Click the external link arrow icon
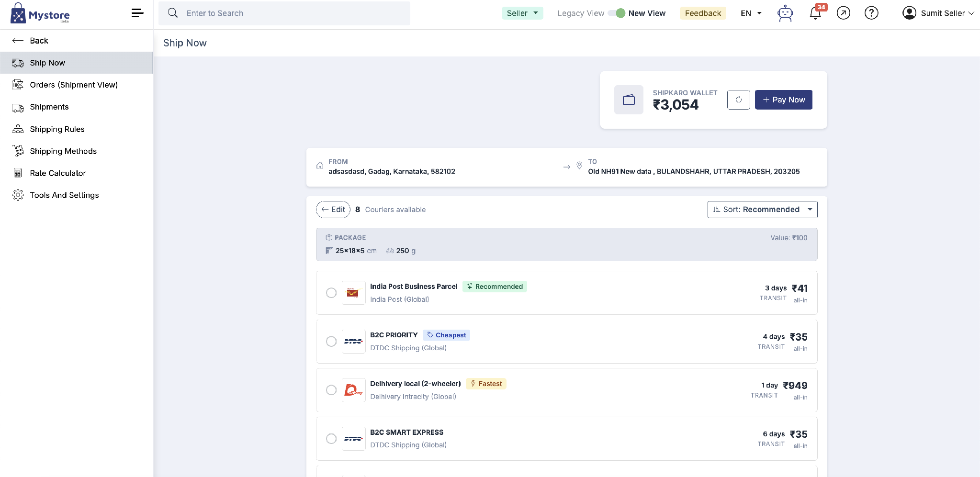Image resolution: width=980 pixels, height=477 pixels. [844, 13]
